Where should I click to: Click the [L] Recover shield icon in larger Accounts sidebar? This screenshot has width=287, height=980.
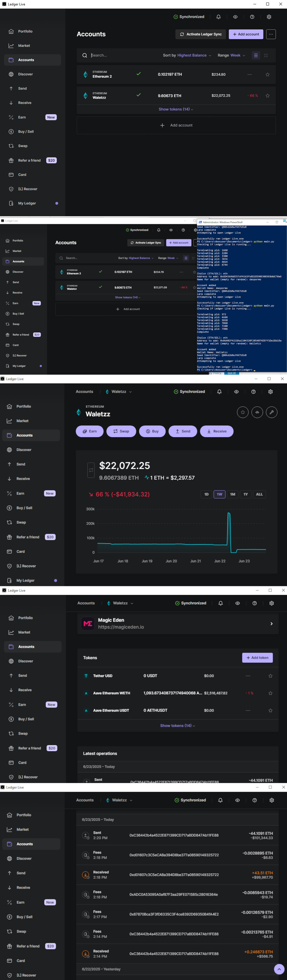(x=11, y=189)
